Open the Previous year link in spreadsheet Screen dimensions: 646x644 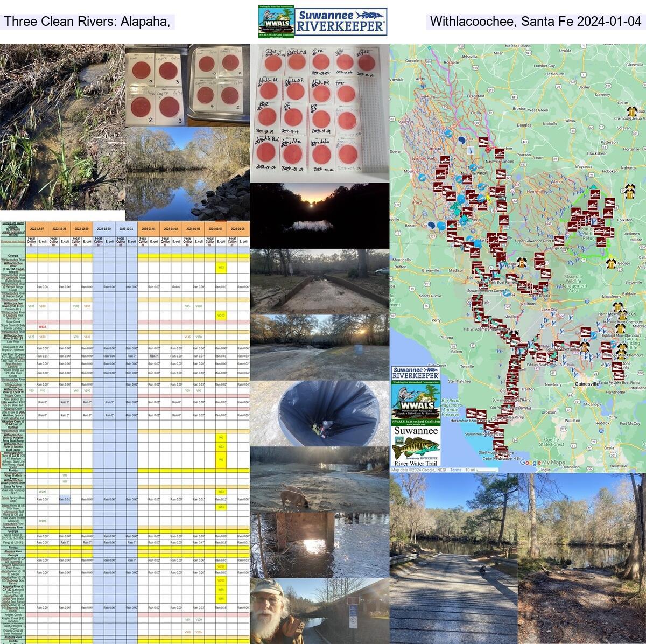[13, 241]
